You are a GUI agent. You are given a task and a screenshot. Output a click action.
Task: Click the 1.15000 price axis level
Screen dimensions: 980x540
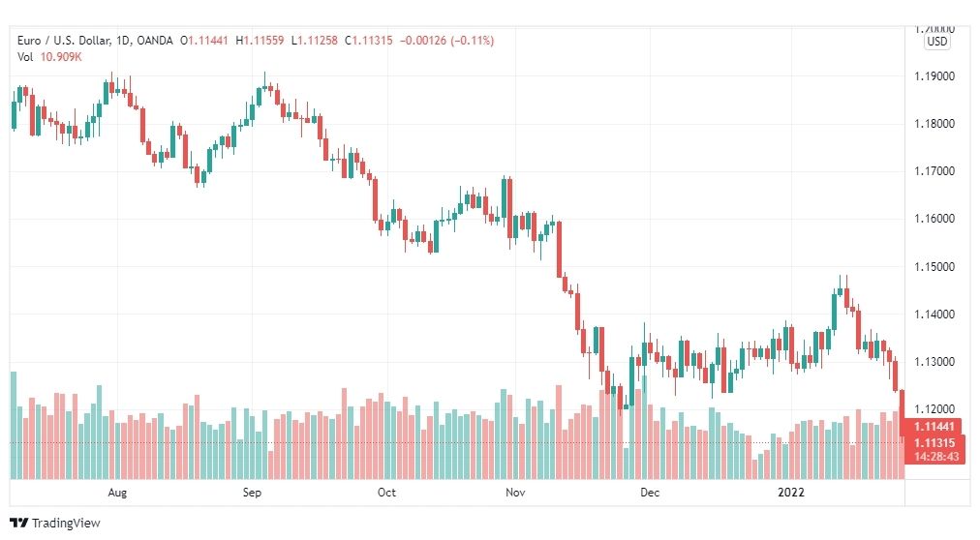click(x=934, y=266)
